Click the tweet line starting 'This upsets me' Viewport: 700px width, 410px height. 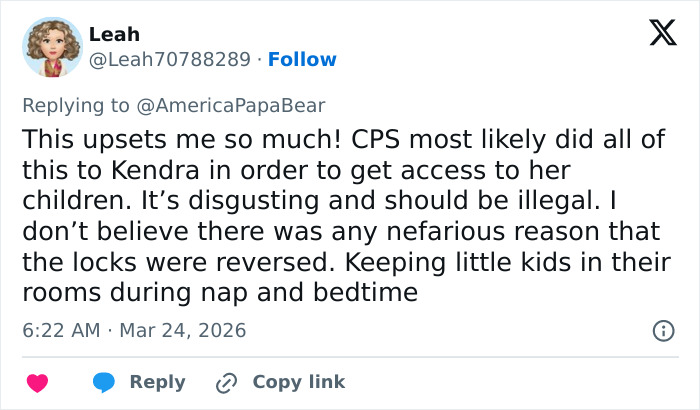click(340, 138)
